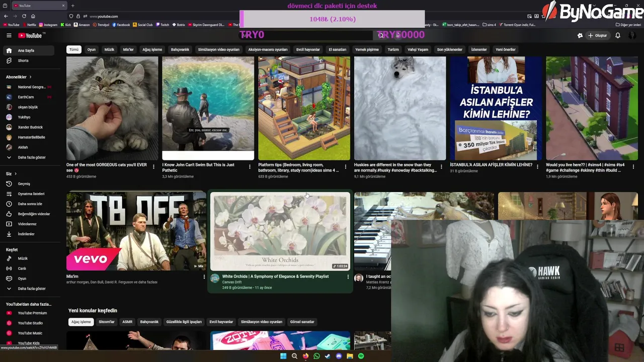
Task: Expand Daha fazla göster under Keşfet
Action: (32, 289)
